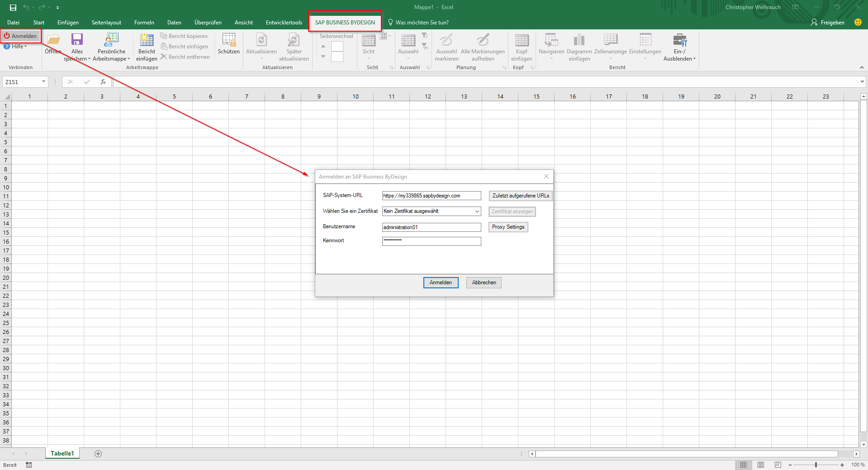
Task: Open Ein-/Ausblenden dropdown
Action: coord(679,47)
